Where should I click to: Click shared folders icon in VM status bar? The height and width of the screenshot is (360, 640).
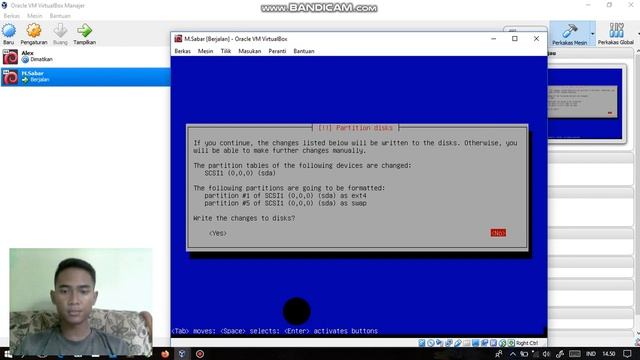[x=467, y=343]
